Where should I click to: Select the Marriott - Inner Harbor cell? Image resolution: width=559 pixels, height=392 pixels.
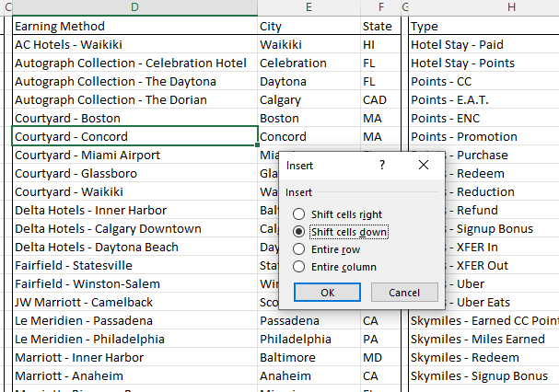[134, 357]
